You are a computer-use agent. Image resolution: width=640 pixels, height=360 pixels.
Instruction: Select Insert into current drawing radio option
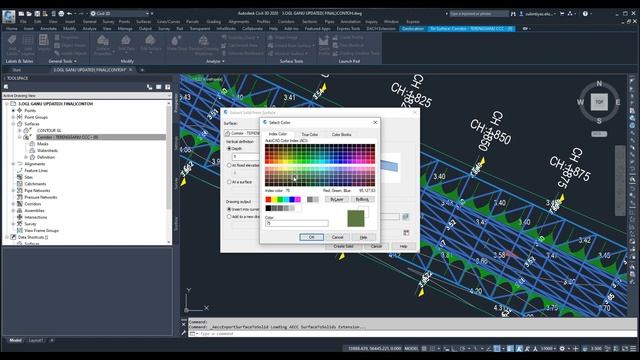229,209
